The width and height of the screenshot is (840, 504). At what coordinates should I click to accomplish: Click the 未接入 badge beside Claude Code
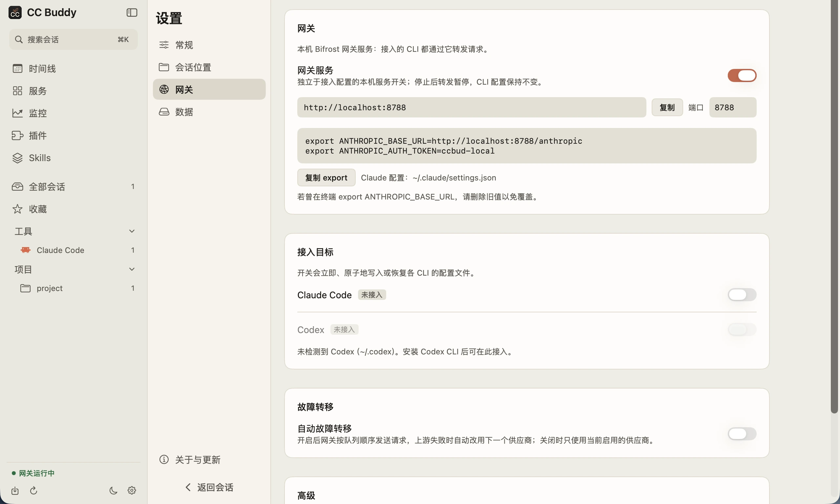click(372, 294)
